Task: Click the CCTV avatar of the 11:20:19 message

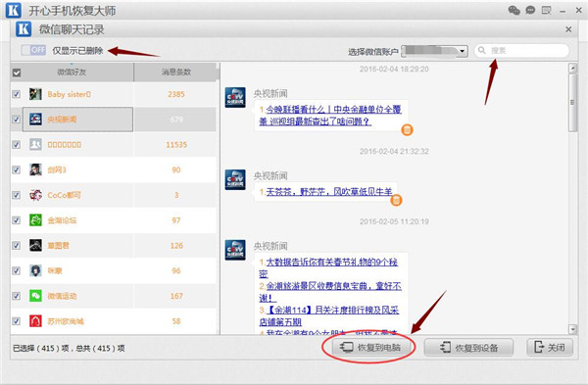Action: click(x=235, y=250)
